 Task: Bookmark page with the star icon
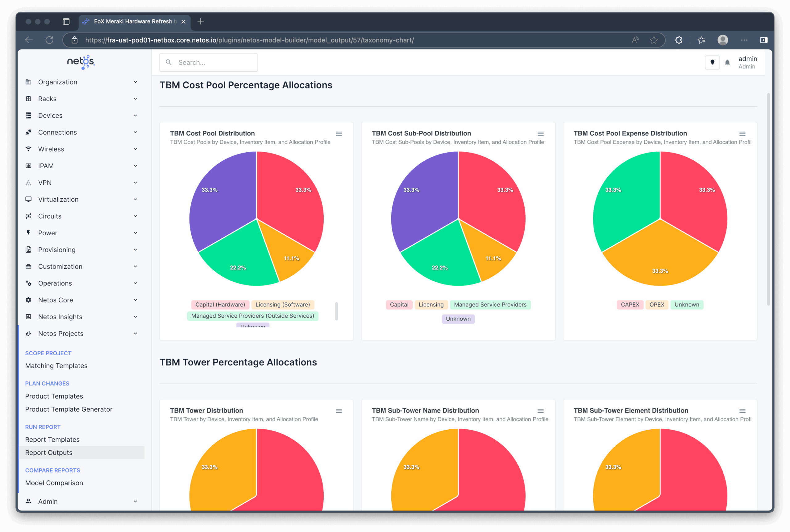point(654,40)
